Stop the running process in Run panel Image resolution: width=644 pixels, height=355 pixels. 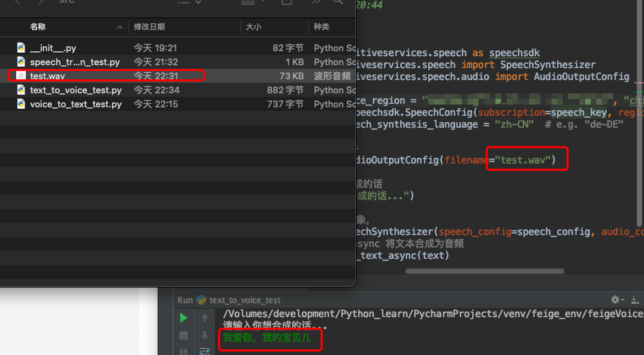[x=184, y=335]
